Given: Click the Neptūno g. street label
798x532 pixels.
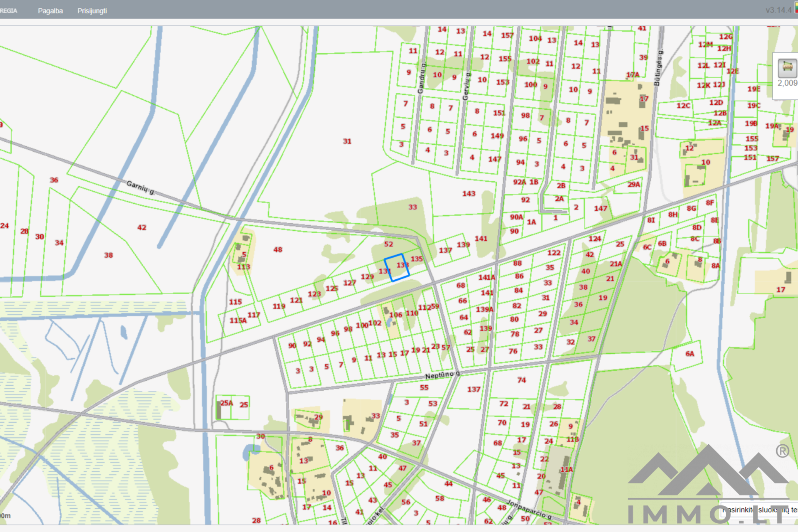Looking at the screenshot, I should 442,375.
